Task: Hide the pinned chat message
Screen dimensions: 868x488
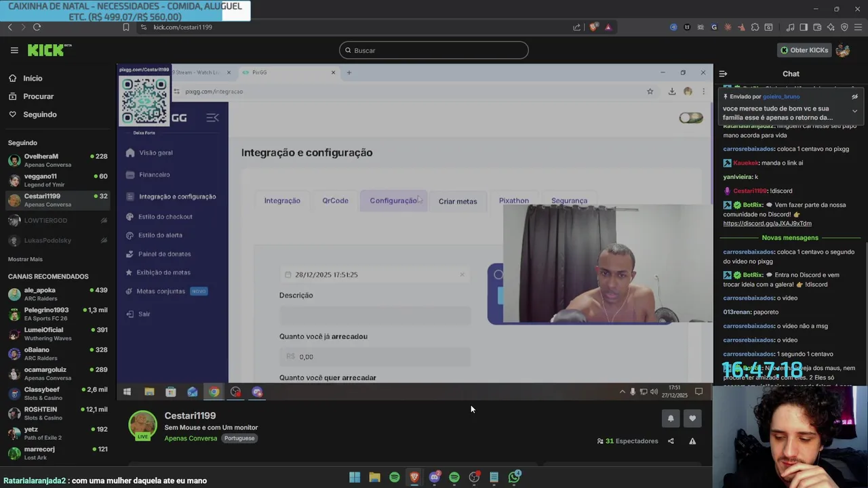Action: pyautogui.click(x=854, y=97)
